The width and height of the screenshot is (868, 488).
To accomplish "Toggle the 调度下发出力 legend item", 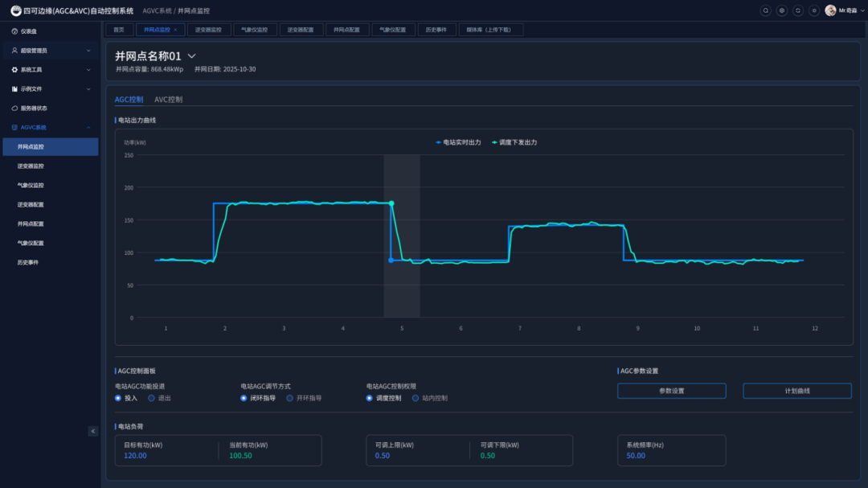I will pyautogui.click(x=514, y=142).
